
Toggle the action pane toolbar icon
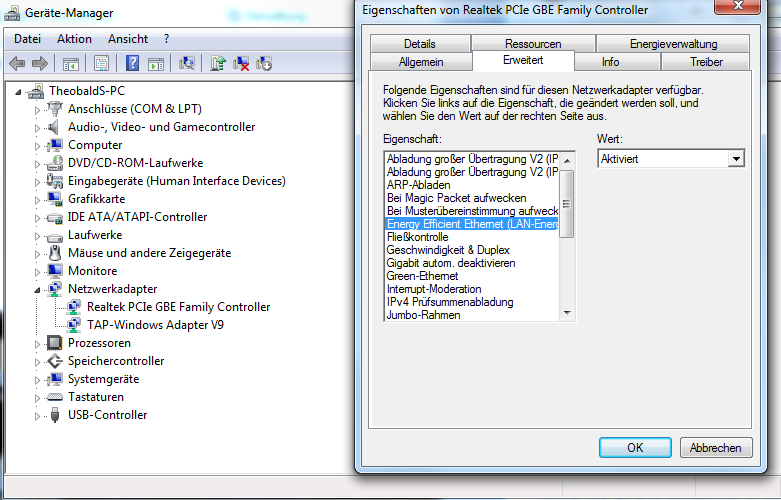156,64
